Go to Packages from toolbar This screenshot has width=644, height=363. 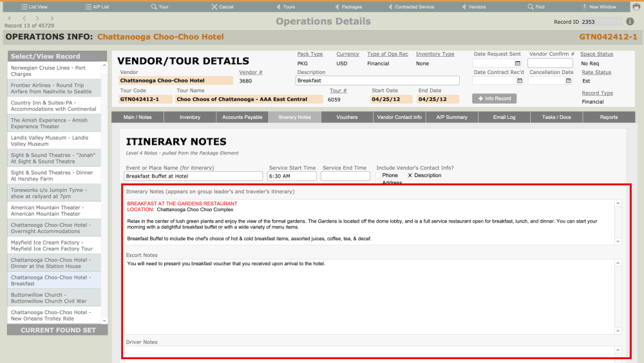pyautogui.click(x=348, y=7)
